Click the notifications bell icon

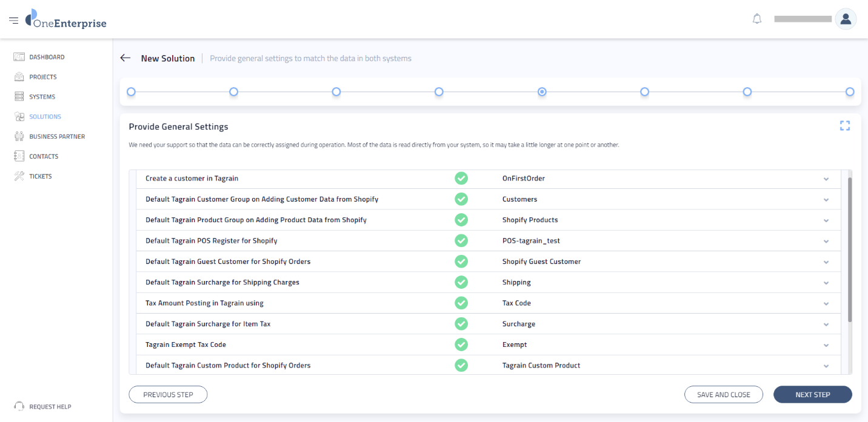[756, 19]
